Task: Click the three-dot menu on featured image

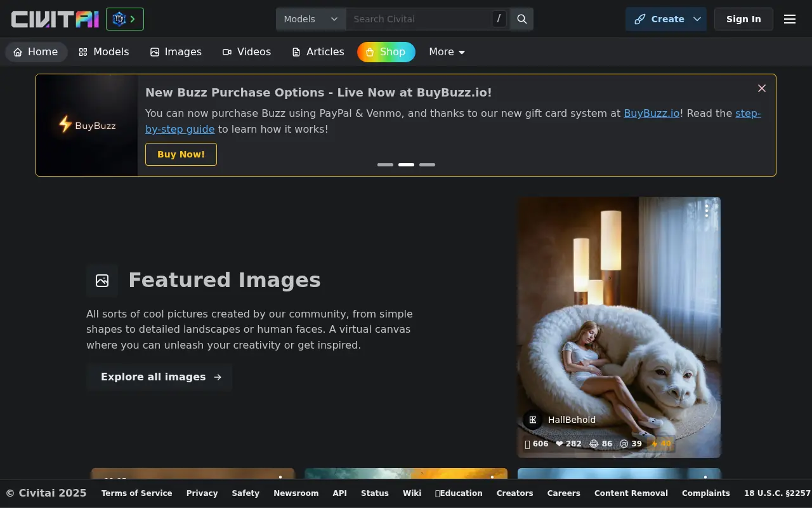Action: click(x=707, y=210)
